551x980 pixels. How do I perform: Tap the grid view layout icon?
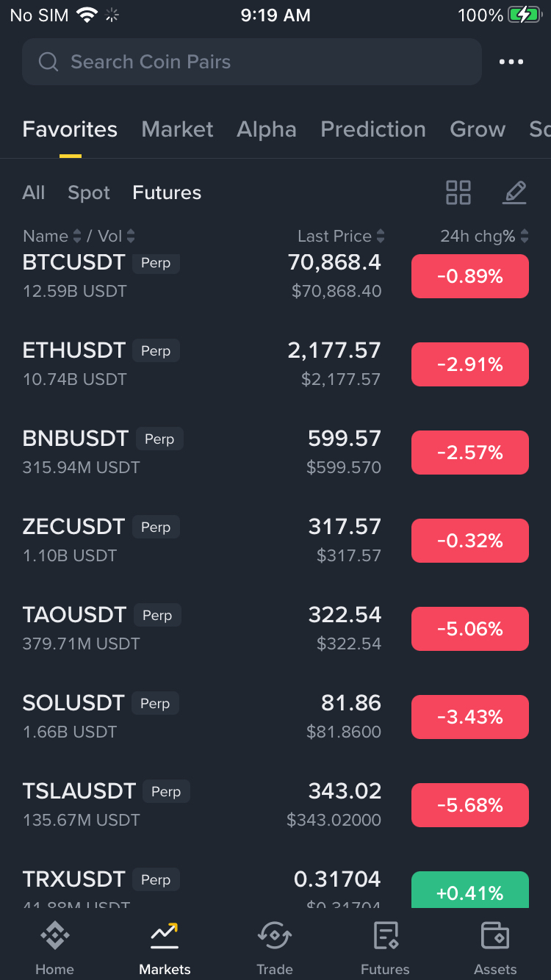458,192
